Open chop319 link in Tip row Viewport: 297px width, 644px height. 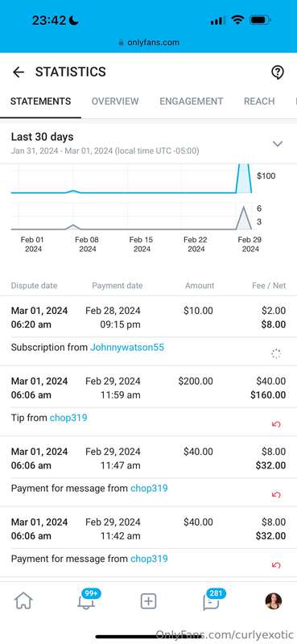(68, 418)
